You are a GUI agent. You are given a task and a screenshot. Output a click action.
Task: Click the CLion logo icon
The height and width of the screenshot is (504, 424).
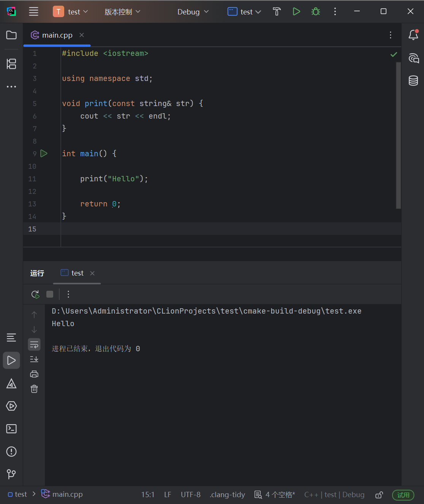pos(11,11)
